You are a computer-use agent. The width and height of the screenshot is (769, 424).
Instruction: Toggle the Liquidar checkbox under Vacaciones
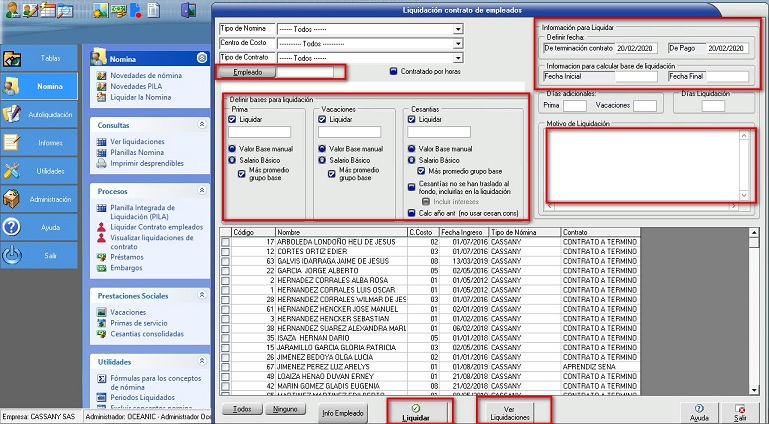pyautogui.click(x=323, y=119)
